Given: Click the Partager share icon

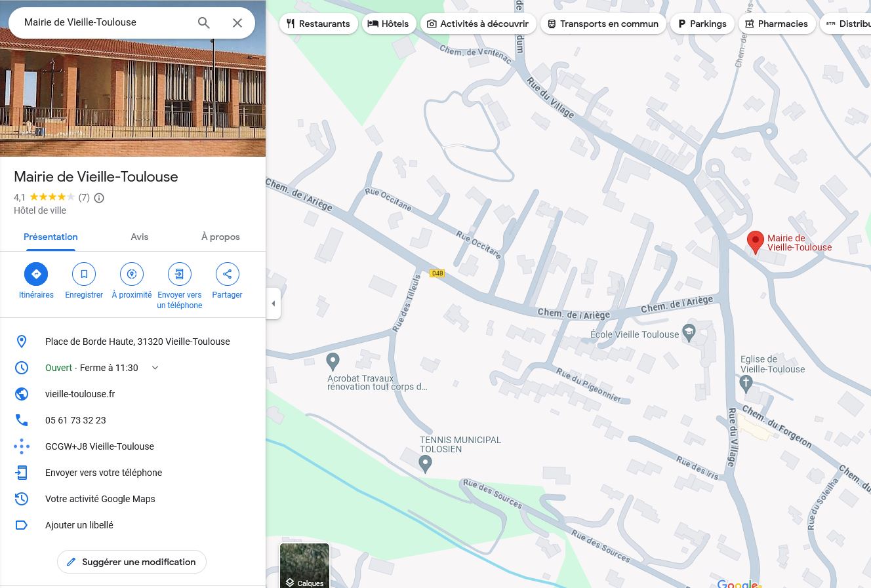Looking at the screenshot, I should point(227,274).
